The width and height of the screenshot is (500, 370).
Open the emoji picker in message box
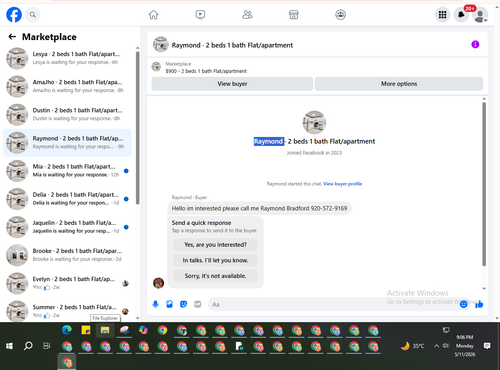pos(463,304)
